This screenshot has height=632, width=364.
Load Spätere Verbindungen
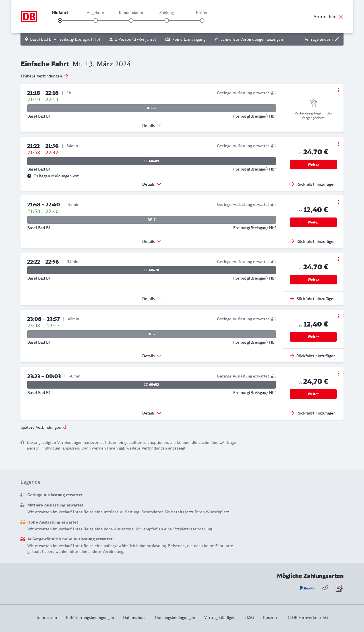(44, 427)
